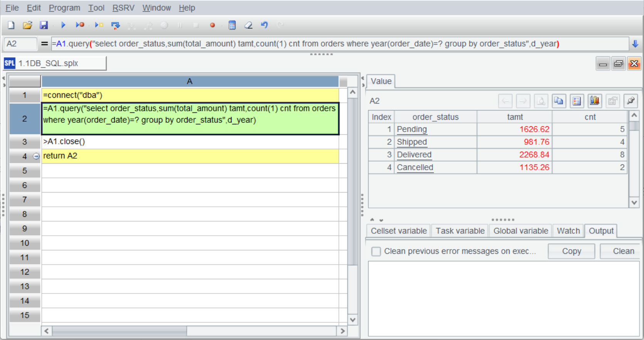The height and width of the screenshot is (340, 644).
Task: Click the Run (blue play) toolbar icon
Action: pos(63,25)
